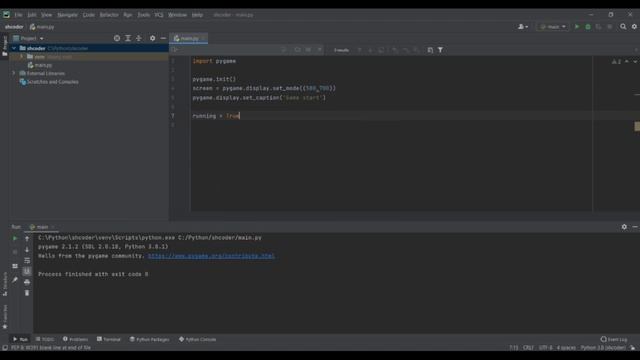Click Favorites star side tab

[5, 317]
